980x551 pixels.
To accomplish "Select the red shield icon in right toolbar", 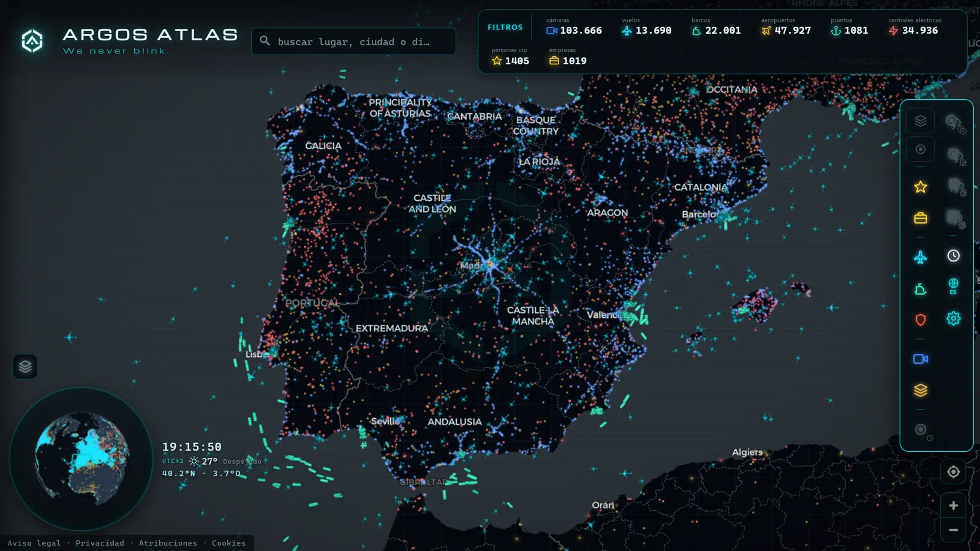I will [x=921, y=320].
